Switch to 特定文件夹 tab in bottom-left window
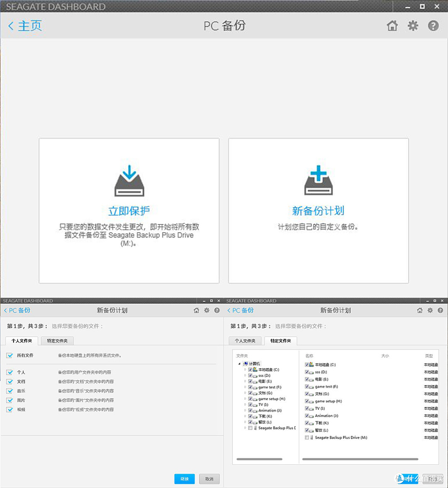Viewport: 448px width, 488px height. (x=57, y=341)
